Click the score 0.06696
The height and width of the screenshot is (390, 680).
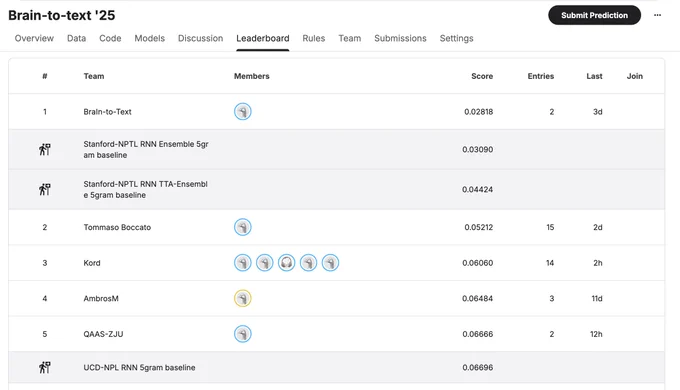tap(477, 367)
